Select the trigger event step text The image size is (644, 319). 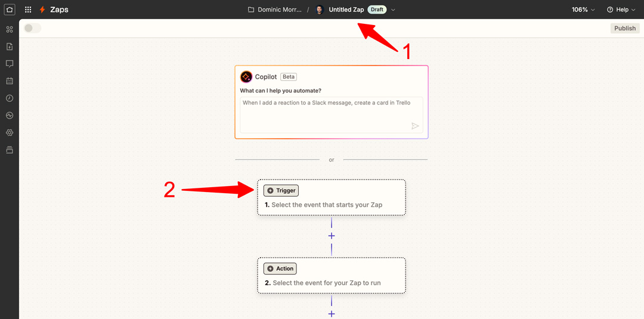pyautogui.click(x=327, y=205)
